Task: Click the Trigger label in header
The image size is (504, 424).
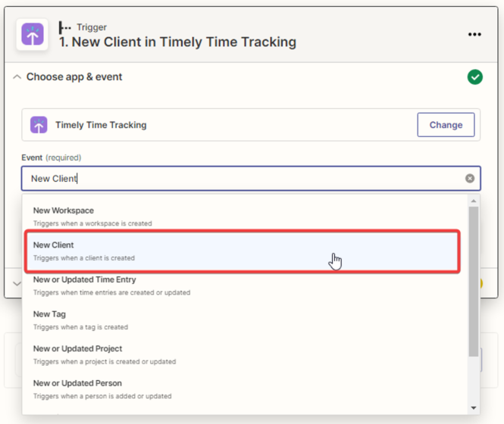Action: (92, 27)
